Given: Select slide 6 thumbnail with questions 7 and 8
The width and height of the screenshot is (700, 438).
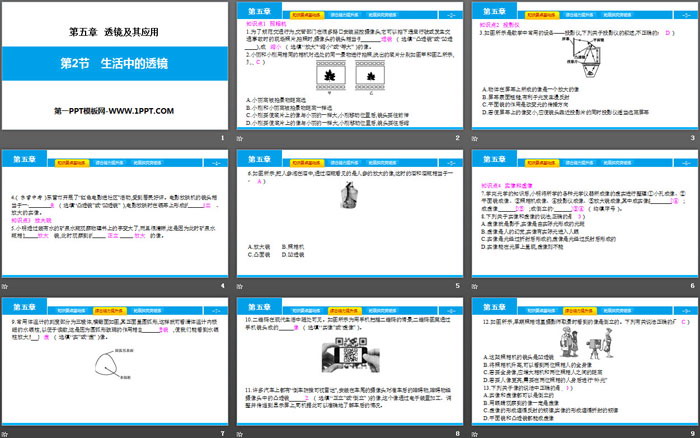Looking at the screenshot, I should pyautogui.click(x=585, y=213).
